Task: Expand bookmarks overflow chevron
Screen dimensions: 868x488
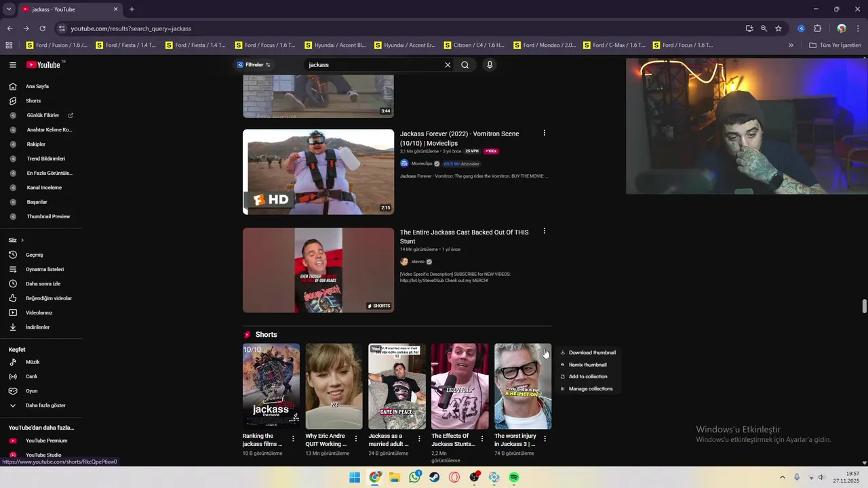Action: [x=791, y=45]
